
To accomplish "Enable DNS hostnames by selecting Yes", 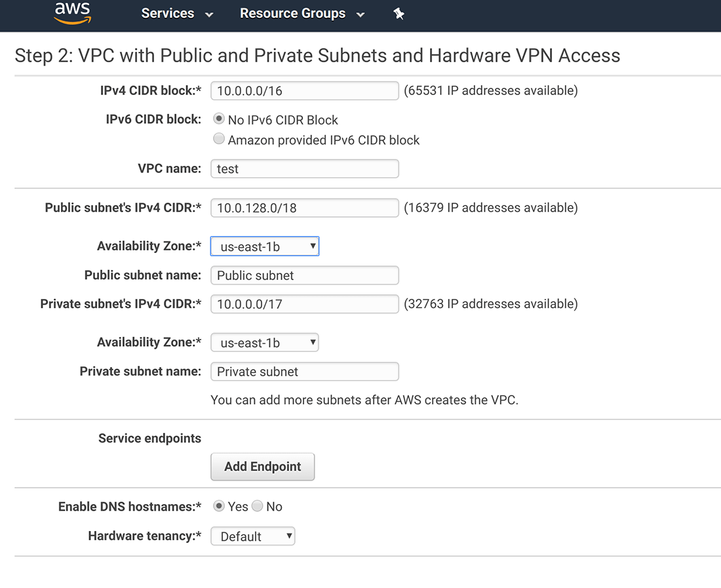I will click(218, 505).
